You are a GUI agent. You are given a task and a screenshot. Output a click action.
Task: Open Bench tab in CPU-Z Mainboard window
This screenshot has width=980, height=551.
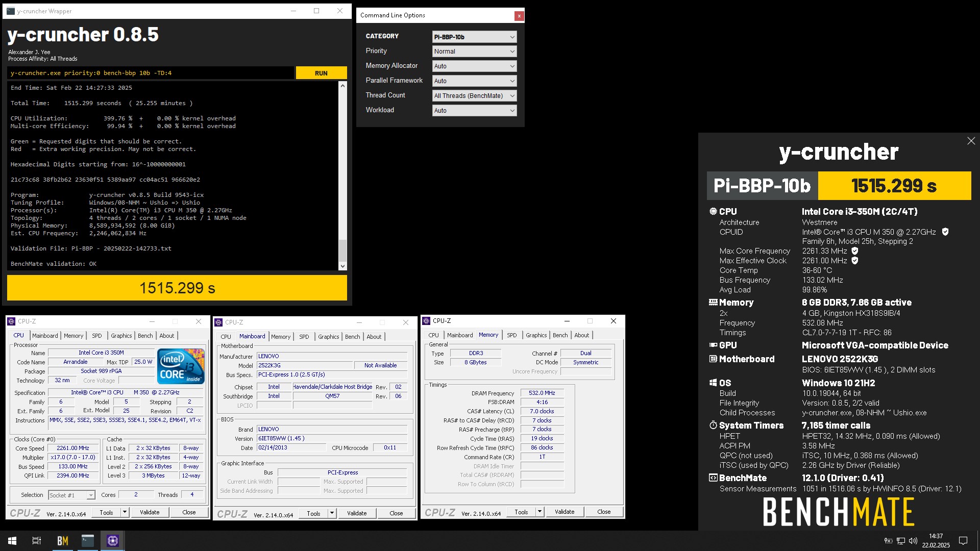(352, 337)
